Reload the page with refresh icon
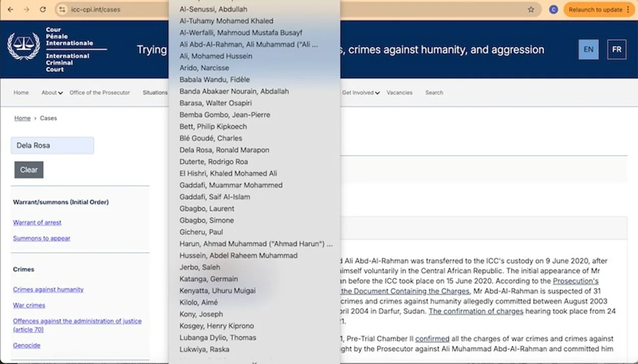The width and height of the screenshot is (638, 364). [x=43, y=9]
